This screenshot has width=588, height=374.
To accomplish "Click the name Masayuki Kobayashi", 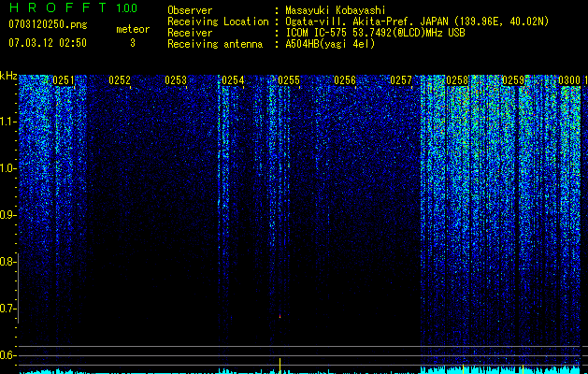I will (x=336, y=11).
